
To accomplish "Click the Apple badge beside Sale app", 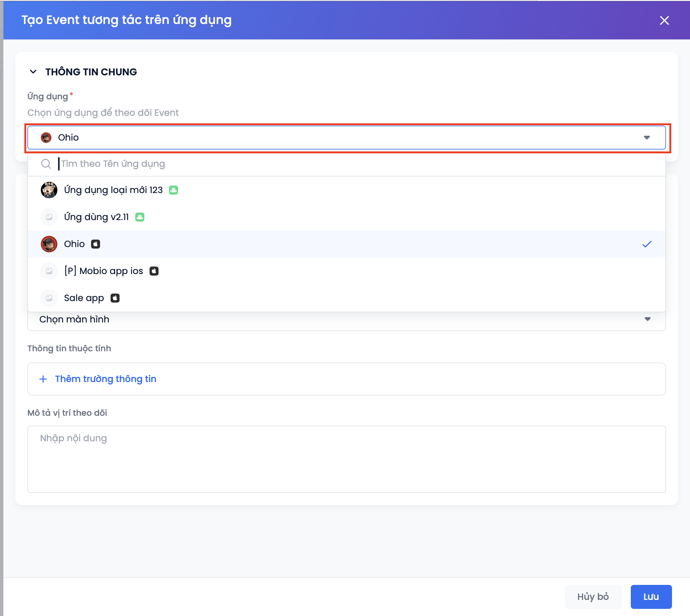I will tap(115, 298).
